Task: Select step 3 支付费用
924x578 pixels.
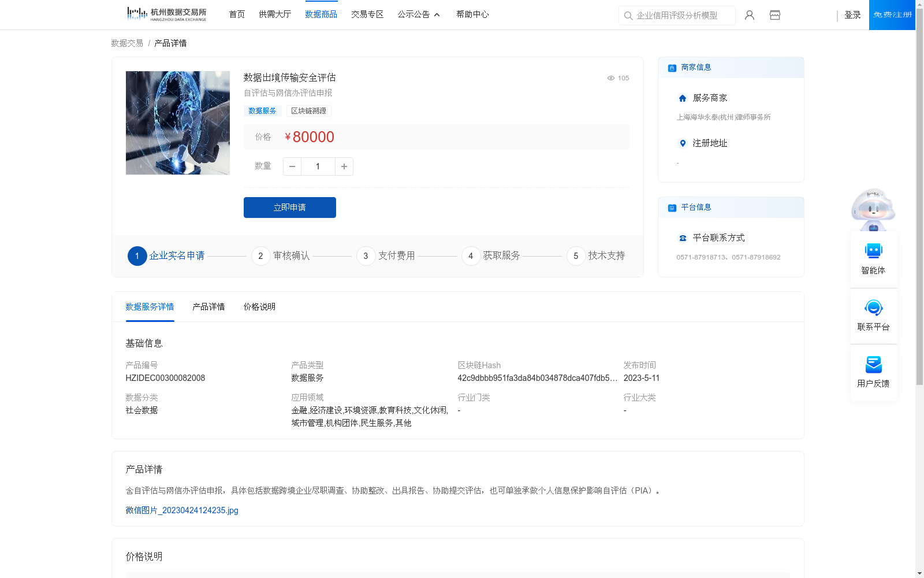Action: [x=386, y=255]
